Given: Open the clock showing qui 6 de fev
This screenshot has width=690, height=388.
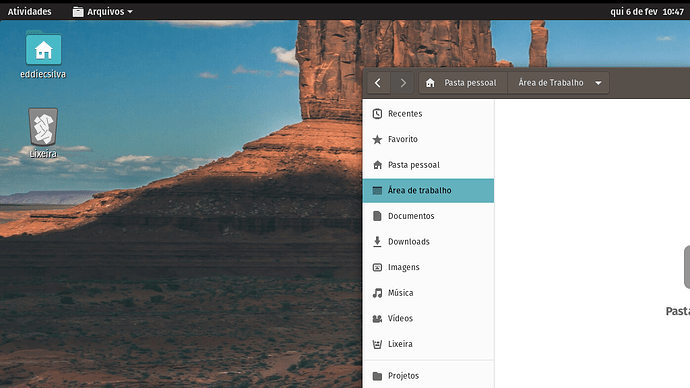Looking at the screenshot, I should pyautogui.click(x=646, y=11).
